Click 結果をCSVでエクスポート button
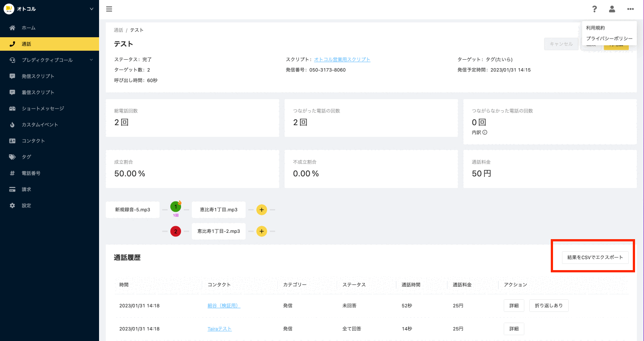This screenshot has width=644, height=341. click(595, 258)
